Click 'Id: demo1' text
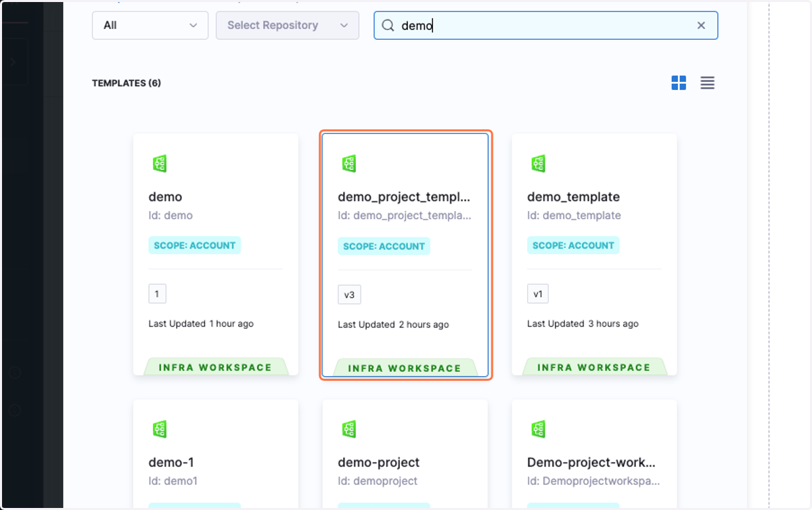 (x=173, y=481)
